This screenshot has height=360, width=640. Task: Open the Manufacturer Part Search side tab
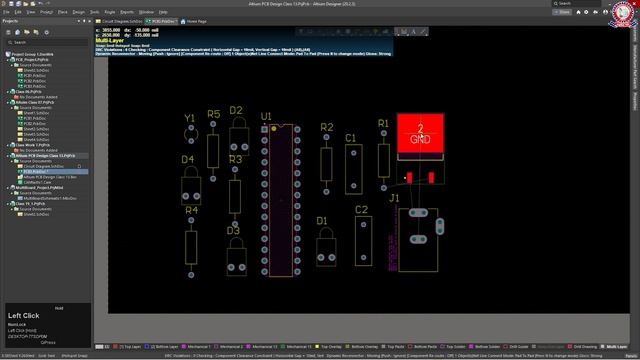pyautogui.click(x=635, y=67)
